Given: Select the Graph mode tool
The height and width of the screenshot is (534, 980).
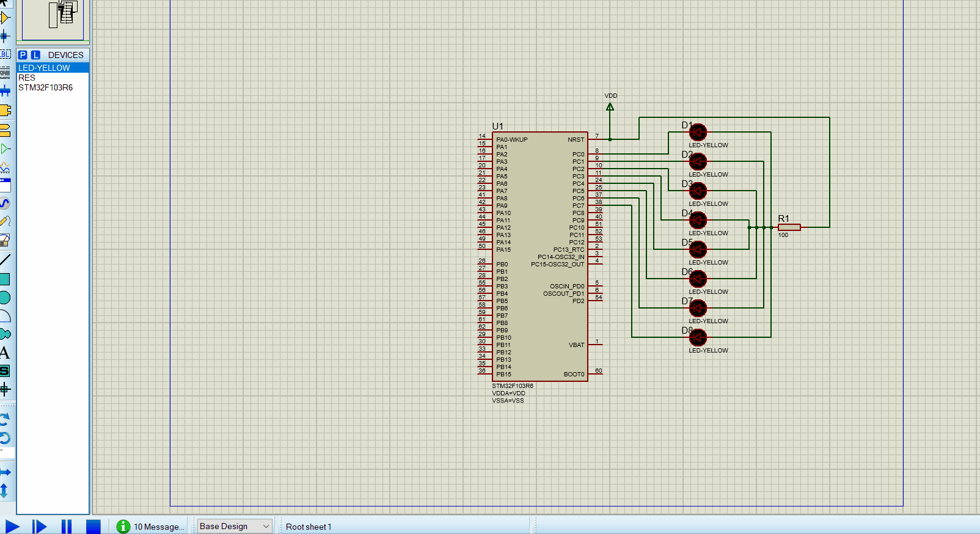Looking at the screenshot, I should [x=5, y=166].
